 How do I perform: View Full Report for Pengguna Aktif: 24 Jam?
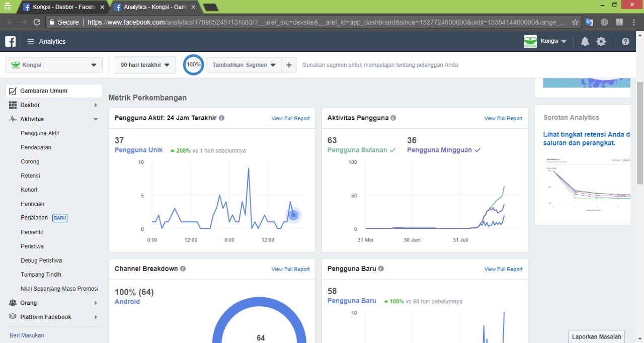point(291,118)
